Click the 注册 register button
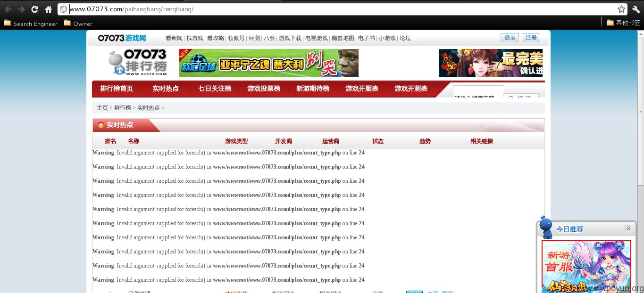 point(531,38)
